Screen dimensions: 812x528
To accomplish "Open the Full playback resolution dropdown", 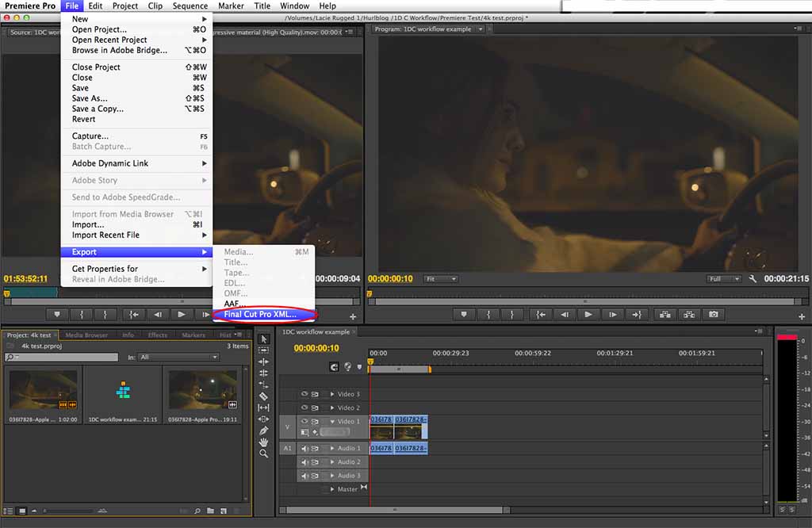I will click(724, 279).
